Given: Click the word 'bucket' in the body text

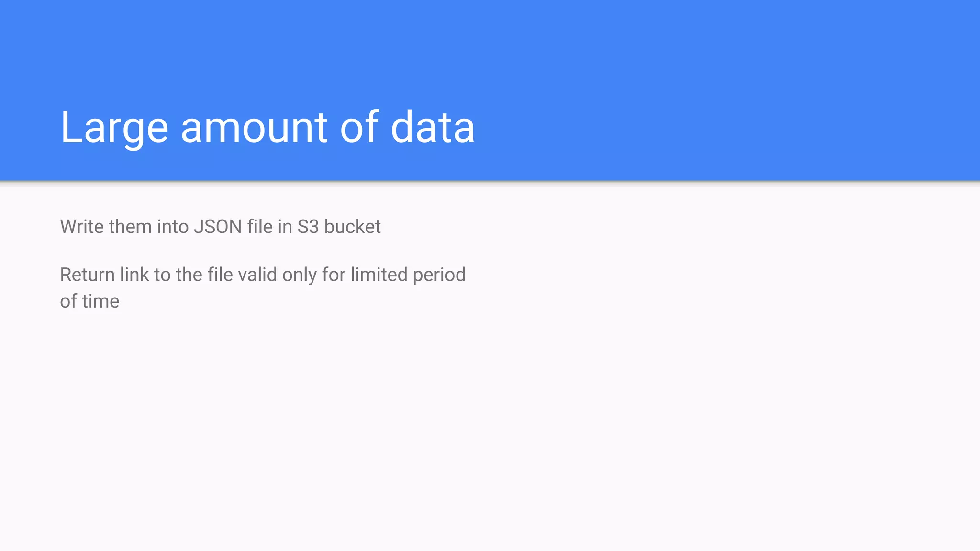Looking at the screenshot, I should coord(352,227).
